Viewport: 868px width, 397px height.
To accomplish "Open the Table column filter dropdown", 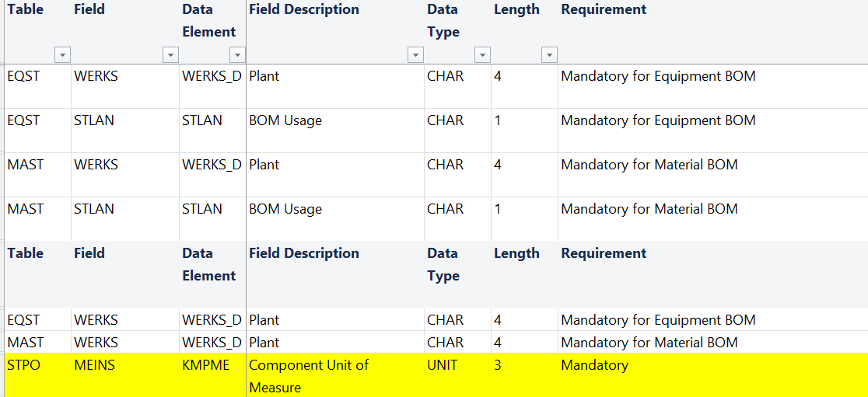I will pyautogui.click(x=62, y=55).
